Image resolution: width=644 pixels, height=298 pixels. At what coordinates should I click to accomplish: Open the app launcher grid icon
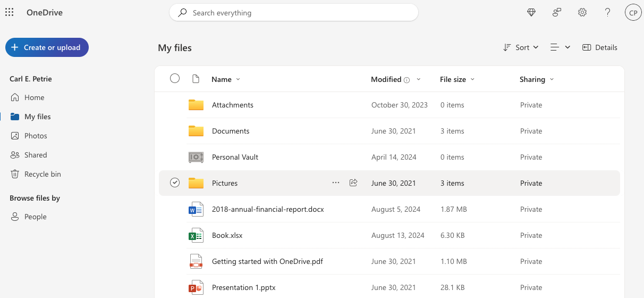[x=9, y=12]
